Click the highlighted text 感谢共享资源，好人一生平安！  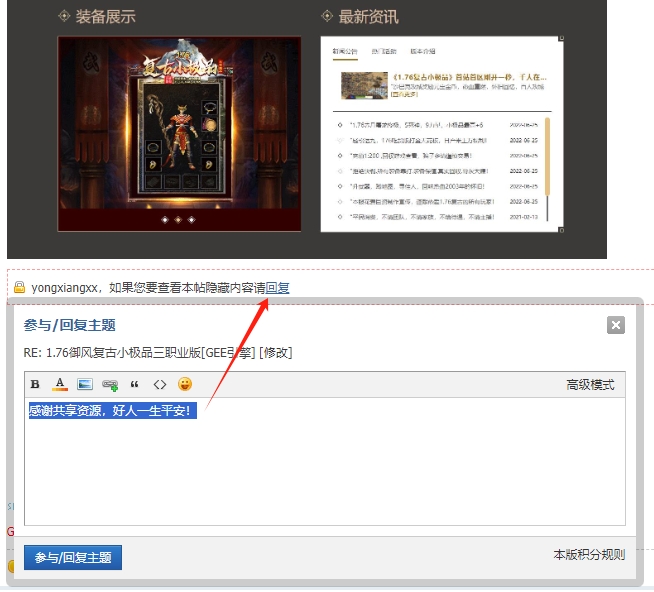click(x=113, y=411)
